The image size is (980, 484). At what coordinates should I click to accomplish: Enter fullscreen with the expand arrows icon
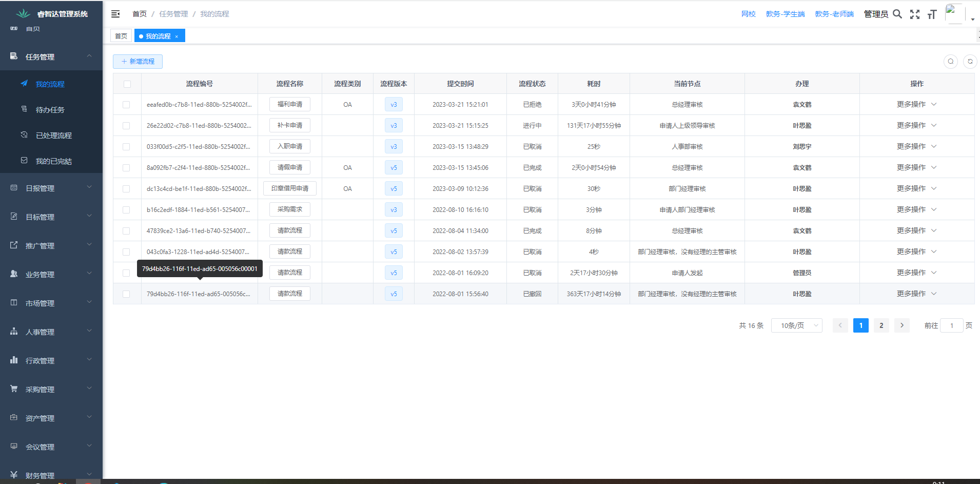[x=915, y=14]
